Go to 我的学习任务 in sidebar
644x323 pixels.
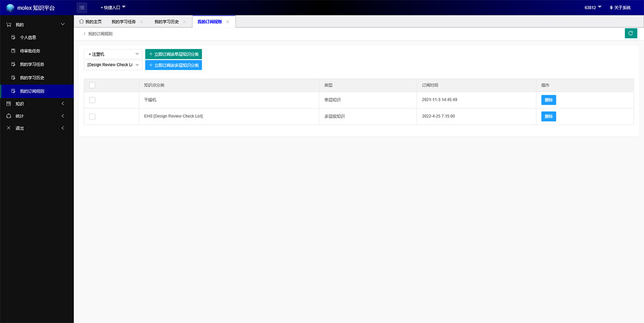(x=32, y=64)
